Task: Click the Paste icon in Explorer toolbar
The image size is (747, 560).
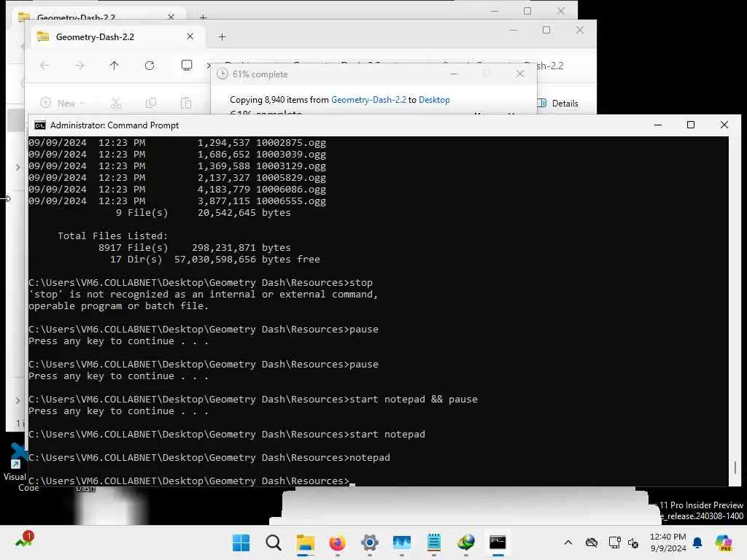Action: (x=186, y=103)
